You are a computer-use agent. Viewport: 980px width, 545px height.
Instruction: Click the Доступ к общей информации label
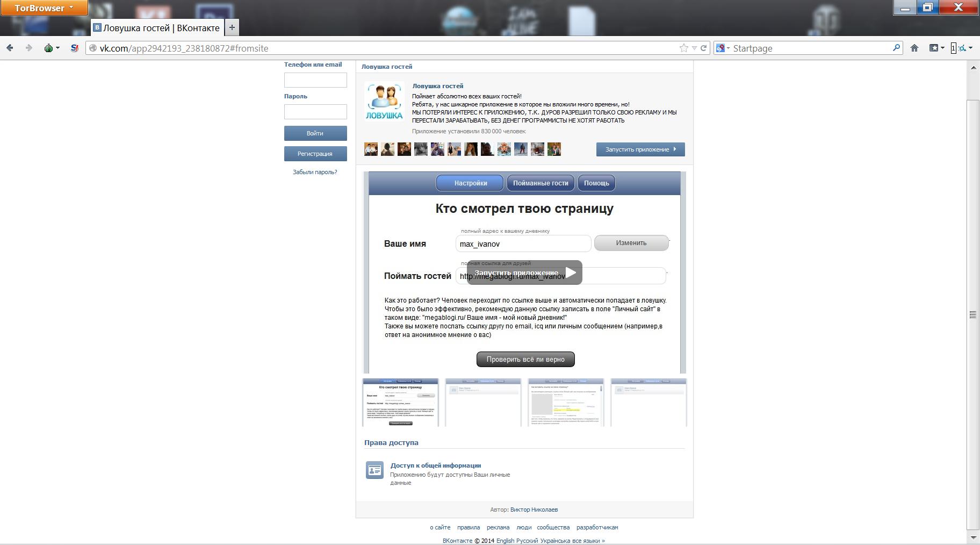(436, 465)
